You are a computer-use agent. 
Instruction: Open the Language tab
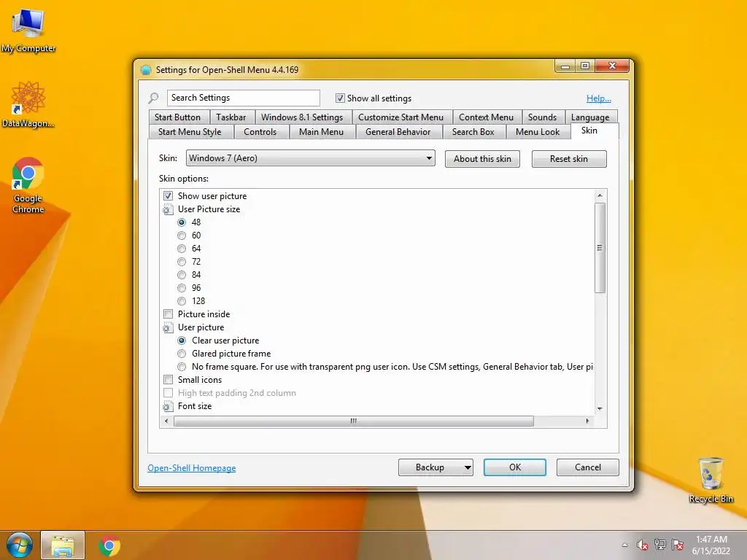pyautogui.click(x=590, y=117)
